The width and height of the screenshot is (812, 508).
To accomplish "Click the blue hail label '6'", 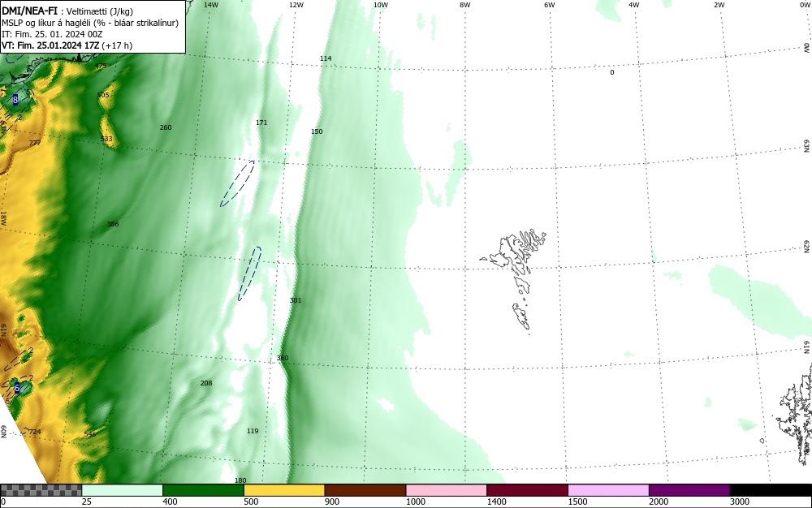I will pos(16,387).
